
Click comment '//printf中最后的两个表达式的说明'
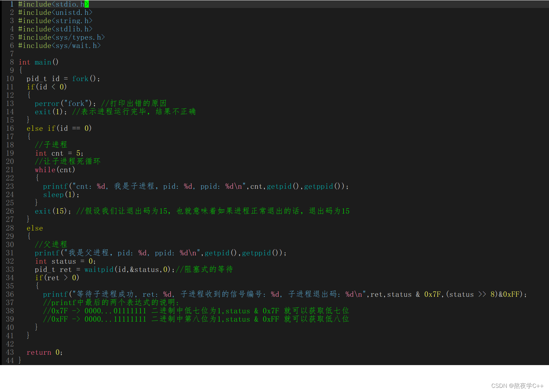(111, 302)
